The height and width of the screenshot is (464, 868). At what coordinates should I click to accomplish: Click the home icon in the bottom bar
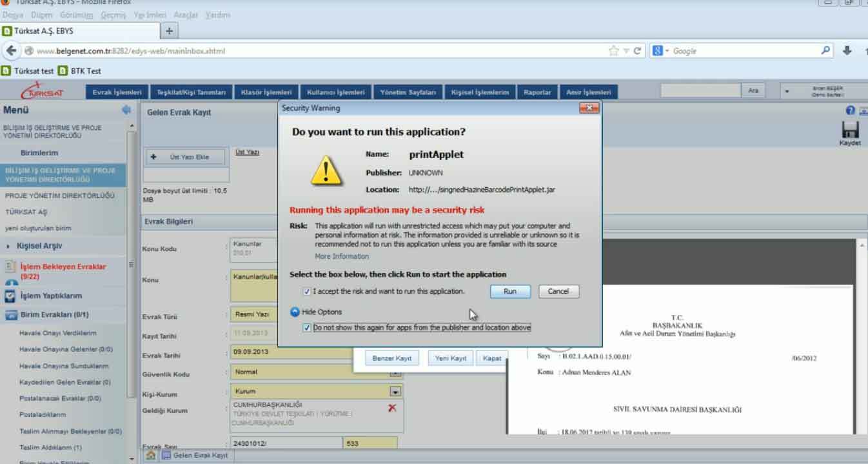pos(150,456)
